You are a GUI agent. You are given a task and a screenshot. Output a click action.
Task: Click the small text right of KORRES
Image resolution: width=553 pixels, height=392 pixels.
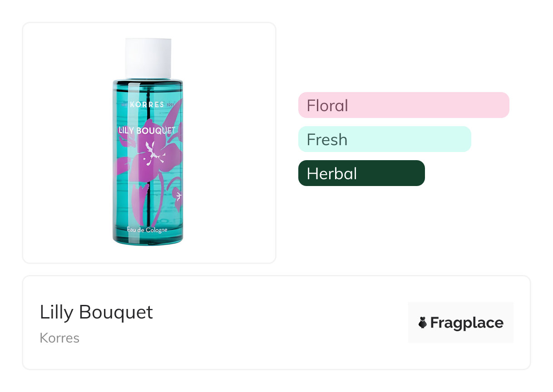170,105
